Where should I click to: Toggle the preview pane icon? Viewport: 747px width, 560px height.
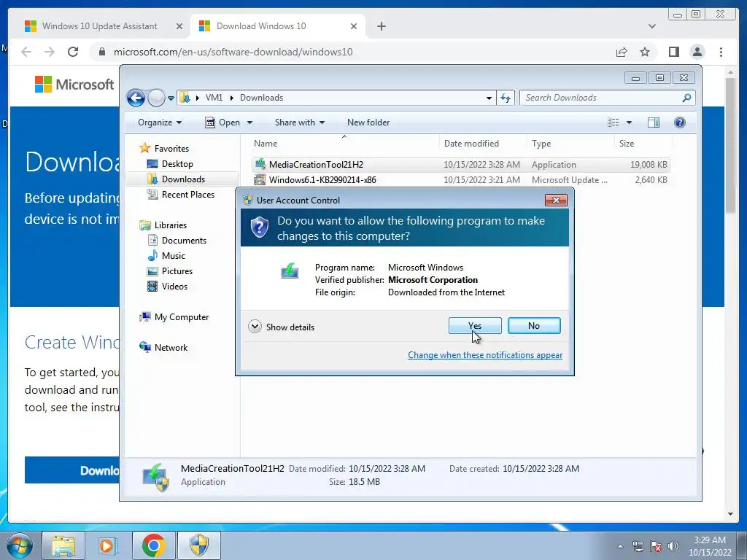pyautogui.click(x=654, y=122)
